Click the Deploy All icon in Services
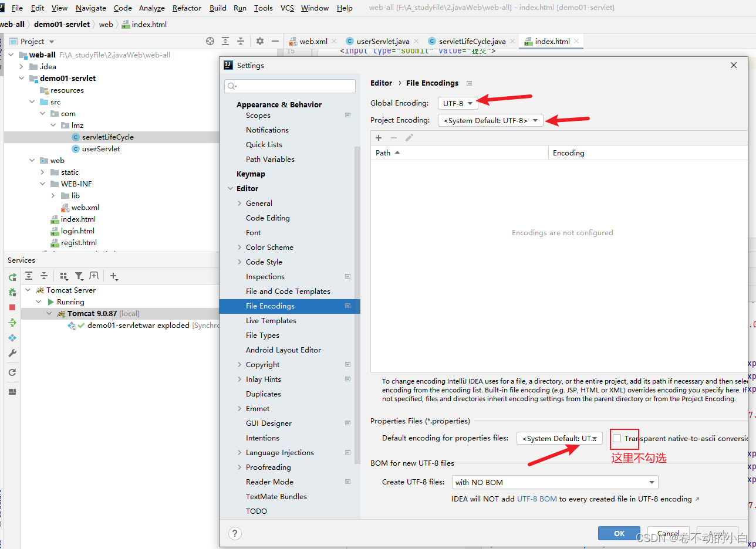The image size is (756, 549). click(12, 338)
